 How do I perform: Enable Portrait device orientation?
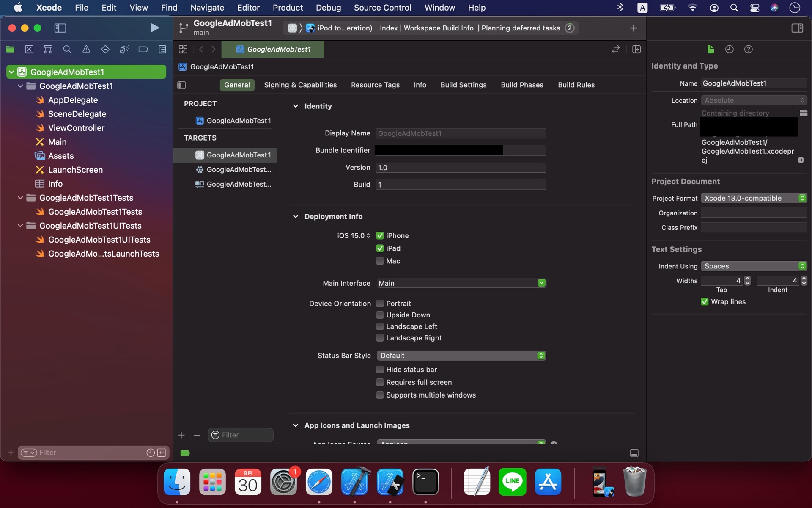tap(380, 304)
